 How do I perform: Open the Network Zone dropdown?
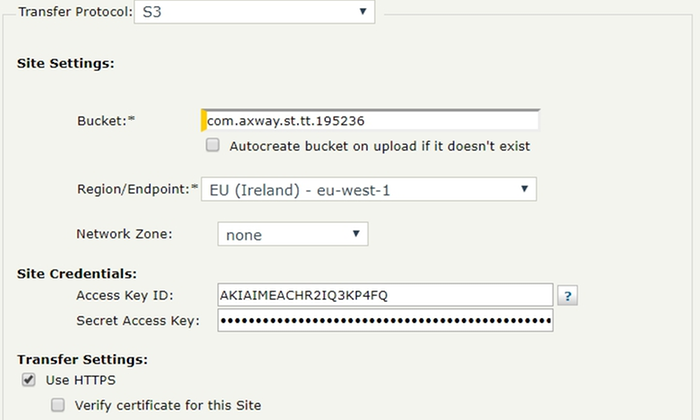(x=292, y=234)
